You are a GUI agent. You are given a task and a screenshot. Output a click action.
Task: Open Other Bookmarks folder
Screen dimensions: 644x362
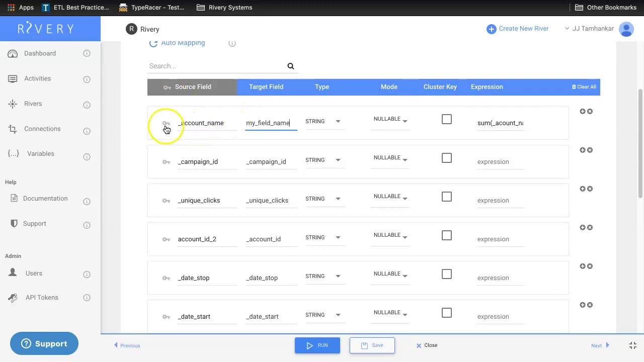606,8
